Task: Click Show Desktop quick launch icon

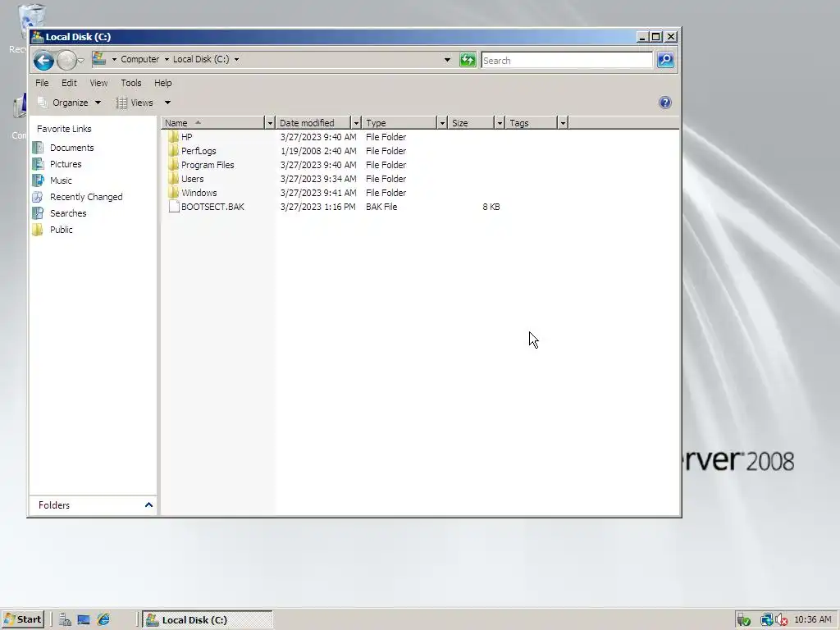Action: click(84, 620)
